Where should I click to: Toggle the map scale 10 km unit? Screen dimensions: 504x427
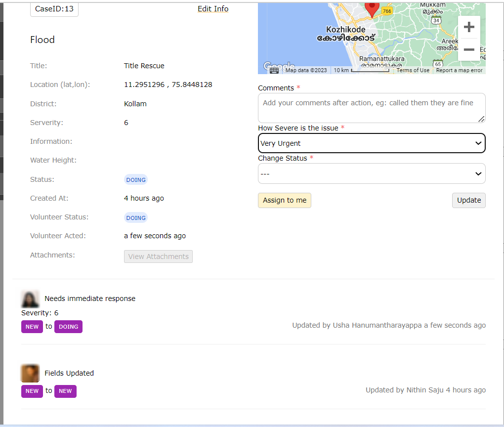click(x=361, y=70)
